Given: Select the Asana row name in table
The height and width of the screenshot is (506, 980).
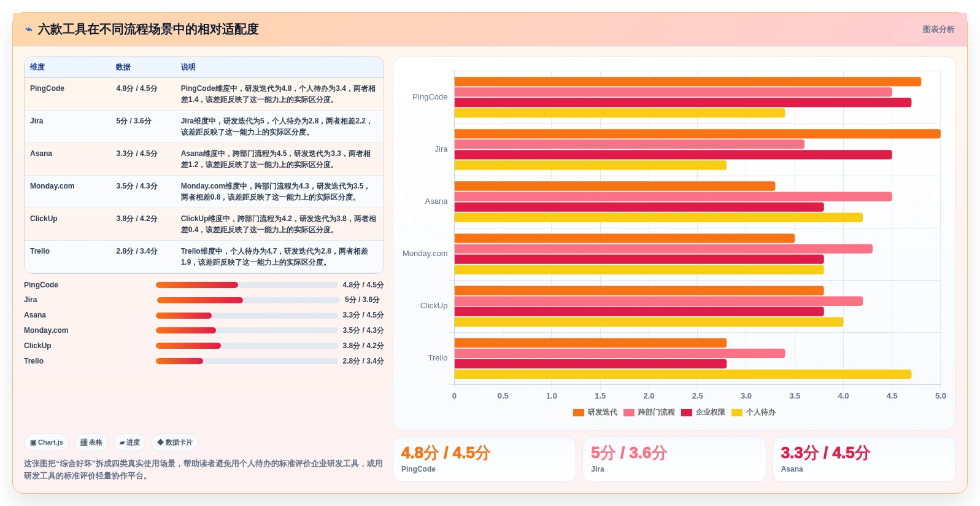Looking at the screenshot, I should (x=41, y=154).
